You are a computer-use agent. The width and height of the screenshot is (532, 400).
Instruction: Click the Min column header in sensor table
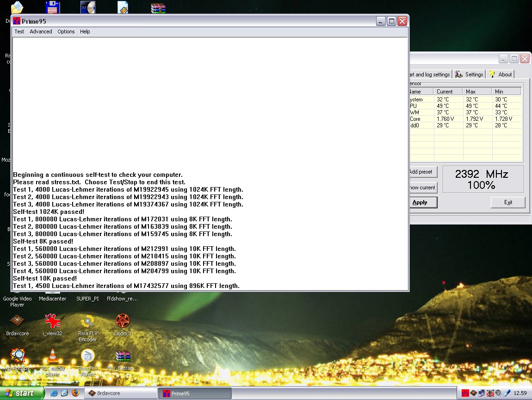tap(506, 92)
